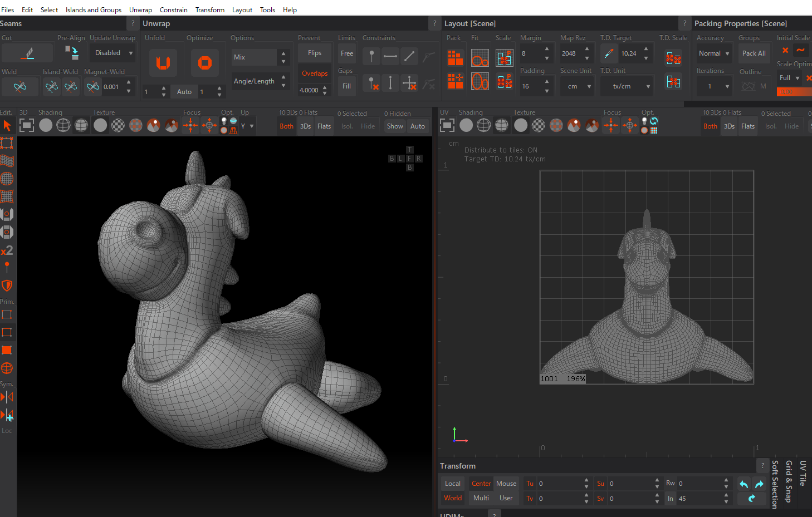Screen dimensions: 812x517
Task: Select Local transform space
Action: (x=453, y=484)
